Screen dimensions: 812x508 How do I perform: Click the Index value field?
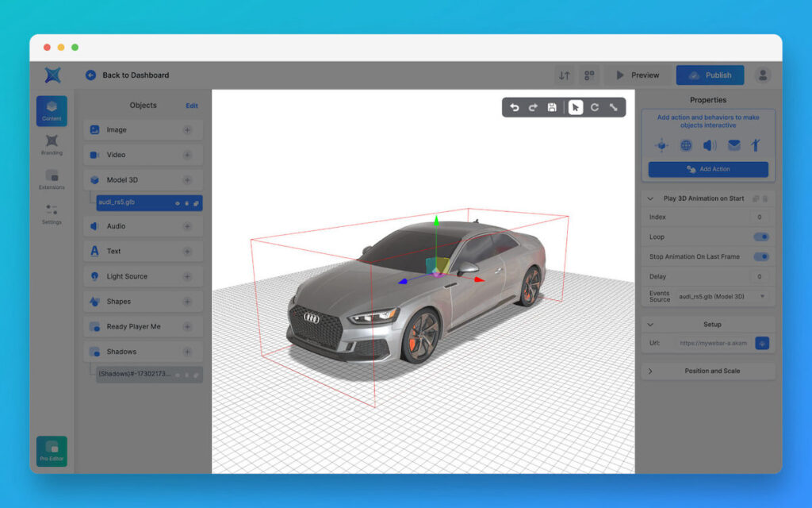(x=759, y=217)
